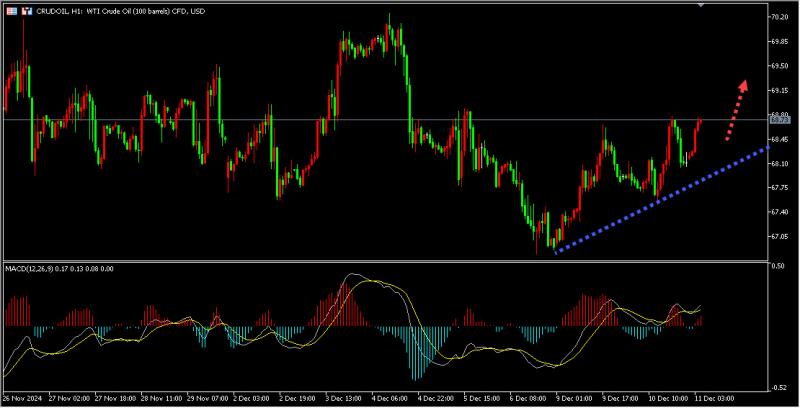Select the 28 Nov 11:00 time label
Viewport: 800px width, 408px height.
coord(161,398)
